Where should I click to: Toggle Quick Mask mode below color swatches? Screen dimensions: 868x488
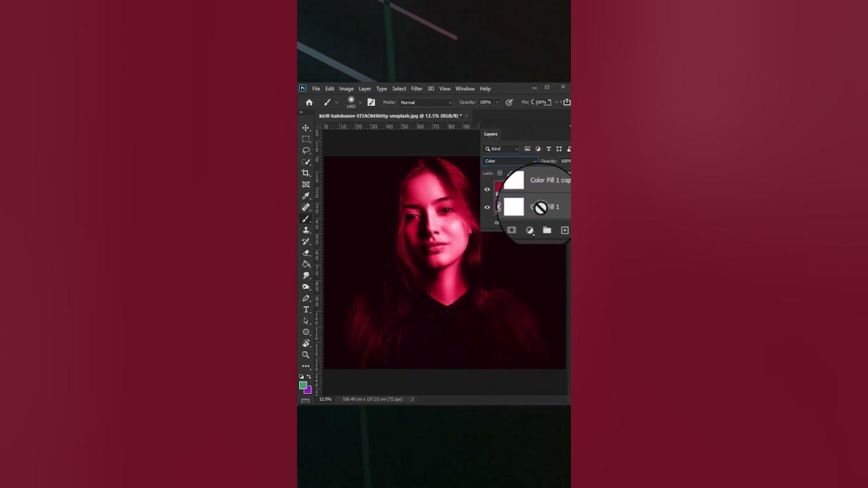tap(305, 401)
